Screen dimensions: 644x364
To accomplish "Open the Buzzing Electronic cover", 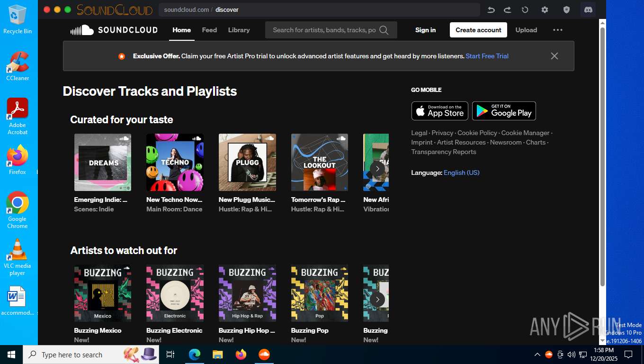I will pyautogui.click(x=175, y=293).
